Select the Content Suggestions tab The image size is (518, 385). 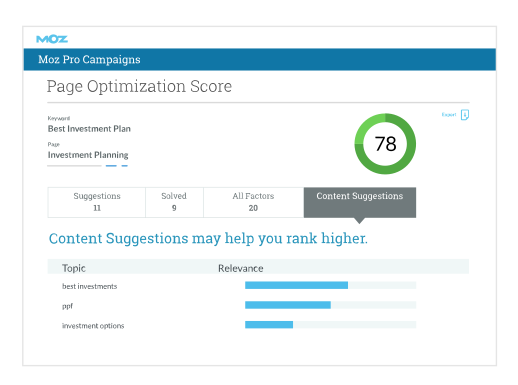(x=360, y=202)
